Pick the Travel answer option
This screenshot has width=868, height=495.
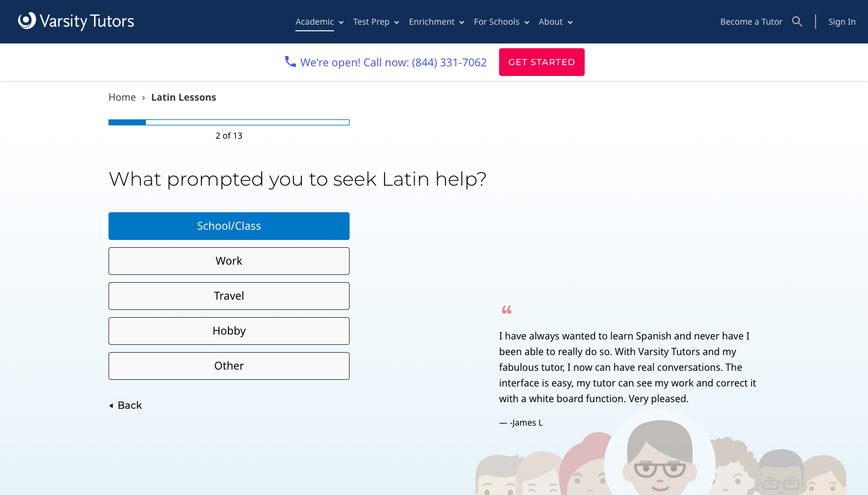pos(229,296)
